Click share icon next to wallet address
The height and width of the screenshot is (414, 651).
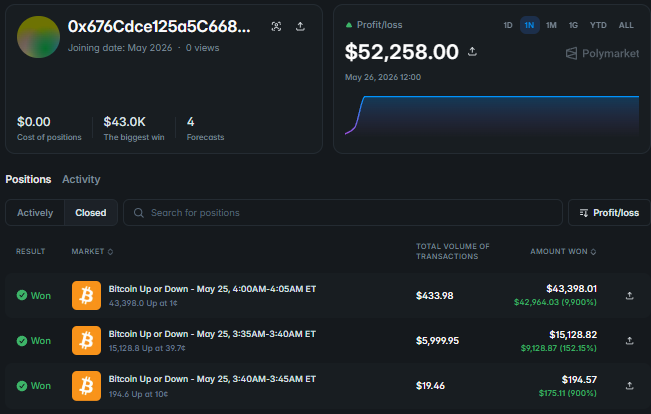pos(300,27)
